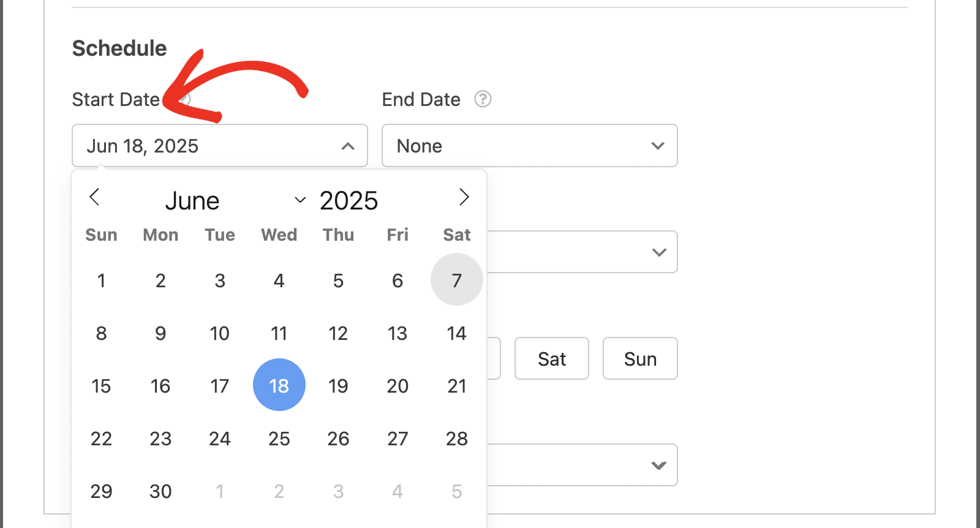980x528 pixels.
Task: Toggle the Sun day button
Action: [640, 358]
